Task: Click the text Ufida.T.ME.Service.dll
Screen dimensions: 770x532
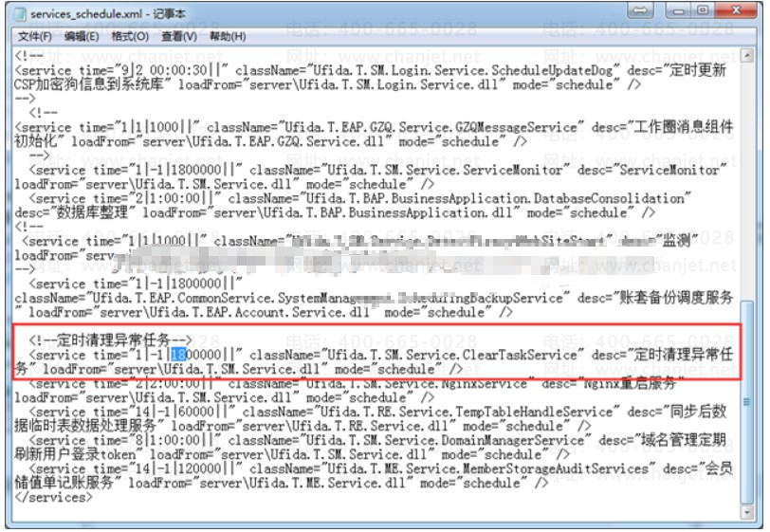Action: click(327, 483)
